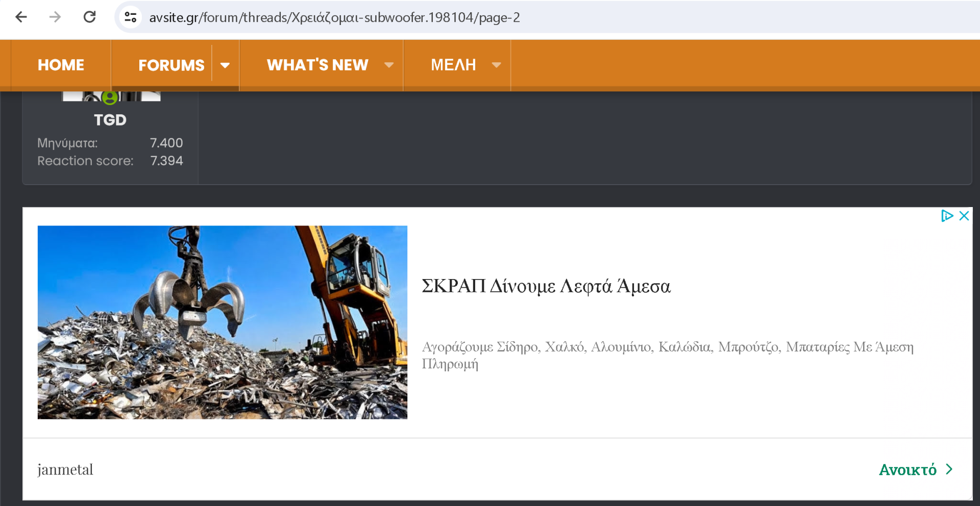Click the TGD username link

[110, 120]
